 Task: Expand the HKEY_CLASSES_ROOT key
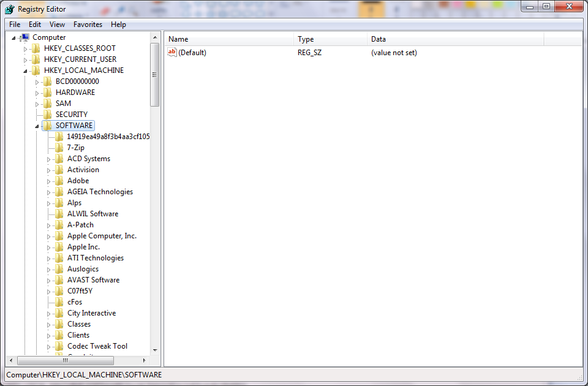25,49
